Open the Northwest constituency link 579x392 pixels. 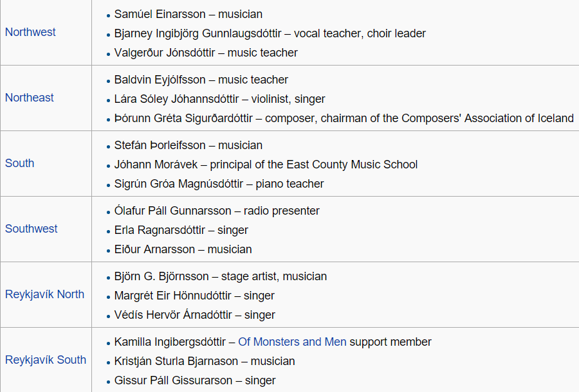tap(30, 32)
